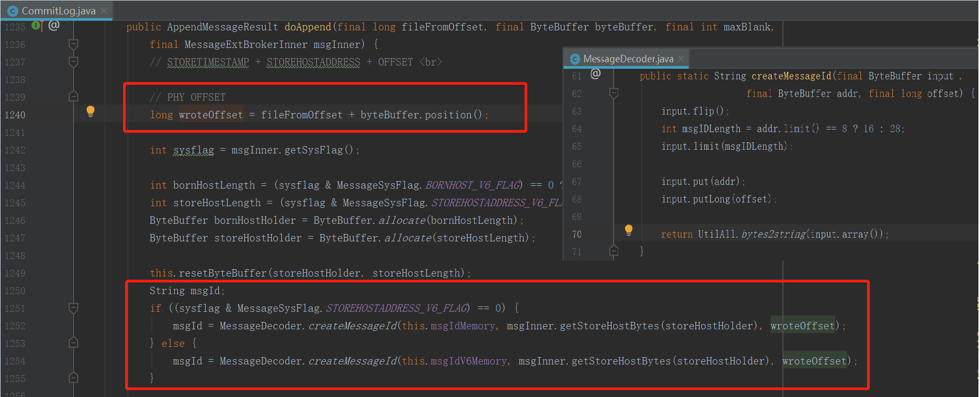
Task: Click input.put(addr) on line 67
Action: pos(700,182)
